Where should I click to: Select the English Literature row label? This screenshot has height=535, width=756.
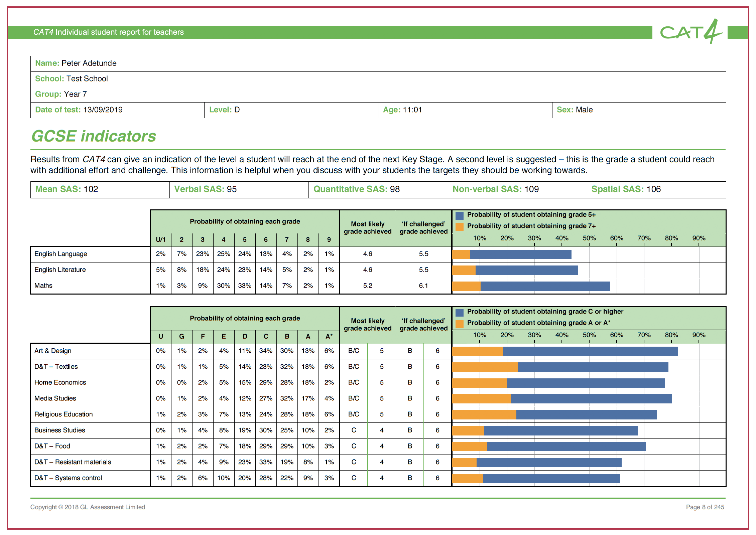[x=60, y=270]
